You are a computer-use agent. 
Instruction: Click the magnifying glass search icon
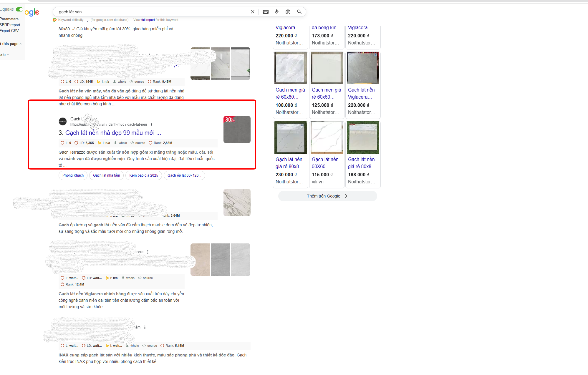pos(299,12)
